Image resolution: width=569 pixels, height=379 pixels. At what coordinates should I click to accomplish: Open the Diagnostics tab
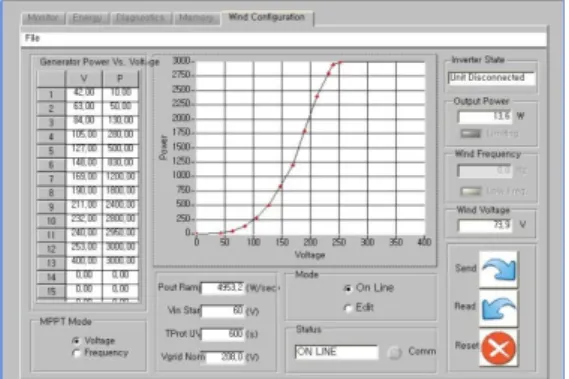(141, 18)
